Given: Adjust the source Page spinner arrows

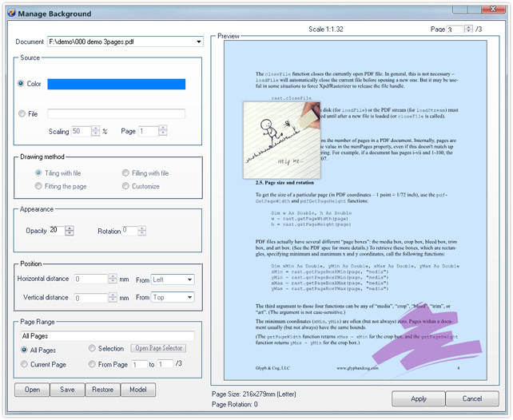Looking at the screenshot, I should click(163, 131).
